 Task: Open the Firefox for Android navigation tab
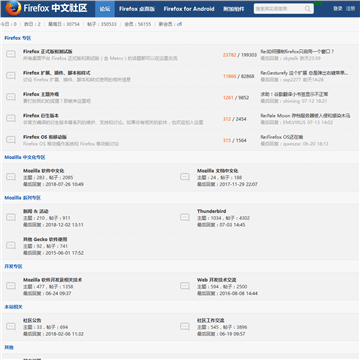click(189, 9)
